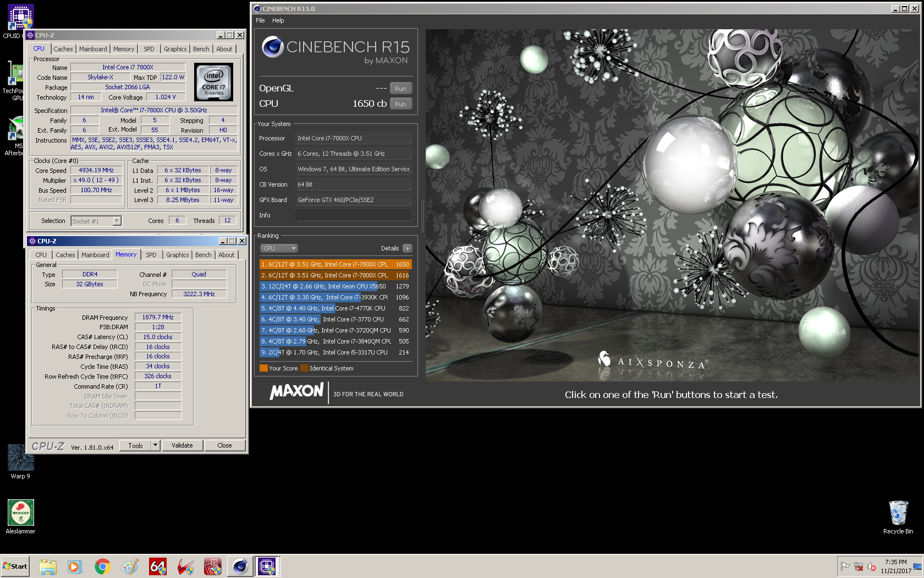Click the orange Your Score legend swatch

[x=263, y=368]
